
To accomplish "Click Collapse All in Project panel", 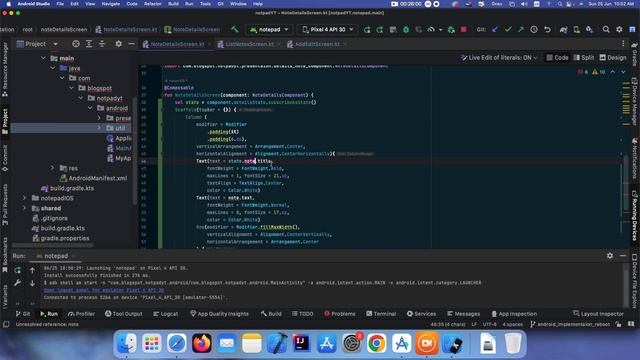I will point(102,44).
